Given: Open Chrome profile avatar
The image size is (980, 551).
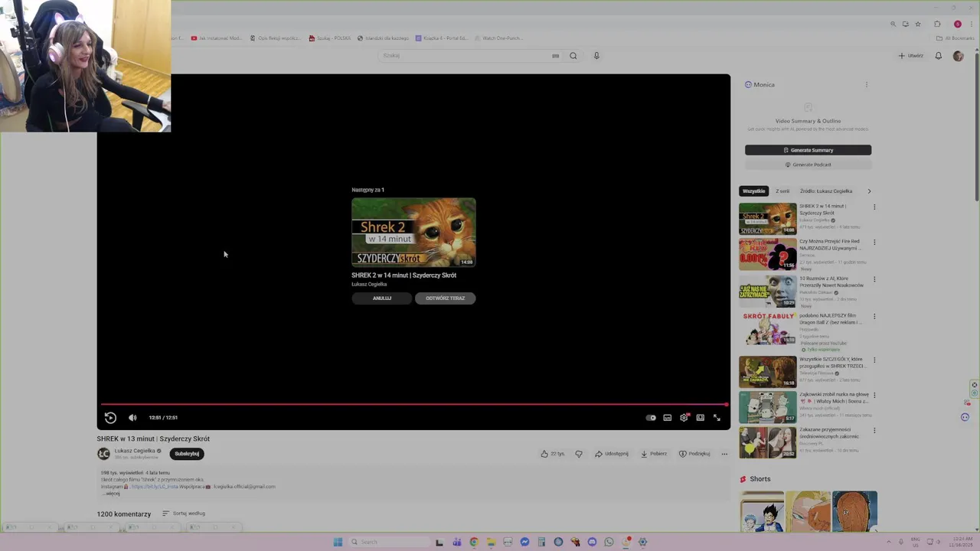Looking at the screenshot, I should [x=957, y=24].
